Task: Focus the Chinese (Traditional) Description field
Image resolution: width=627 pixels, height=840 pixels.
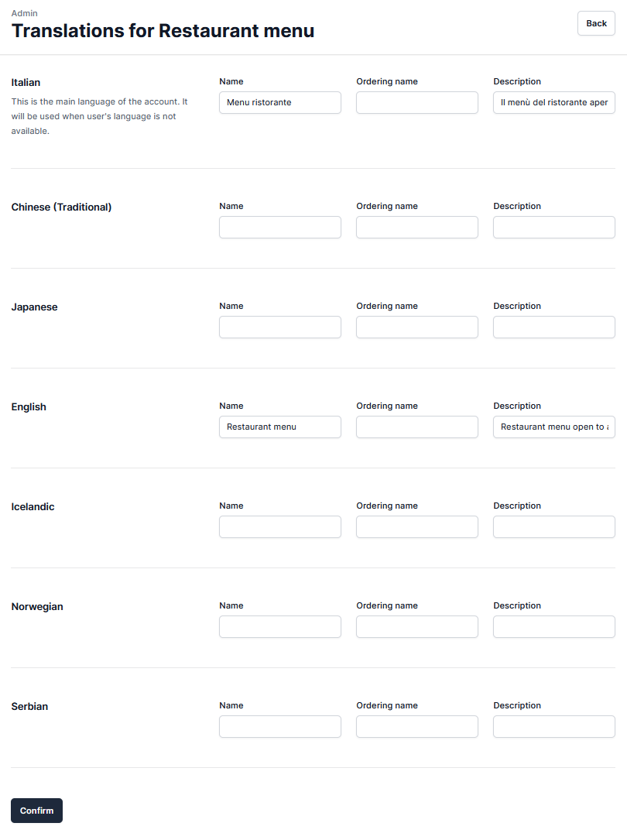Action: click(554, 228)
